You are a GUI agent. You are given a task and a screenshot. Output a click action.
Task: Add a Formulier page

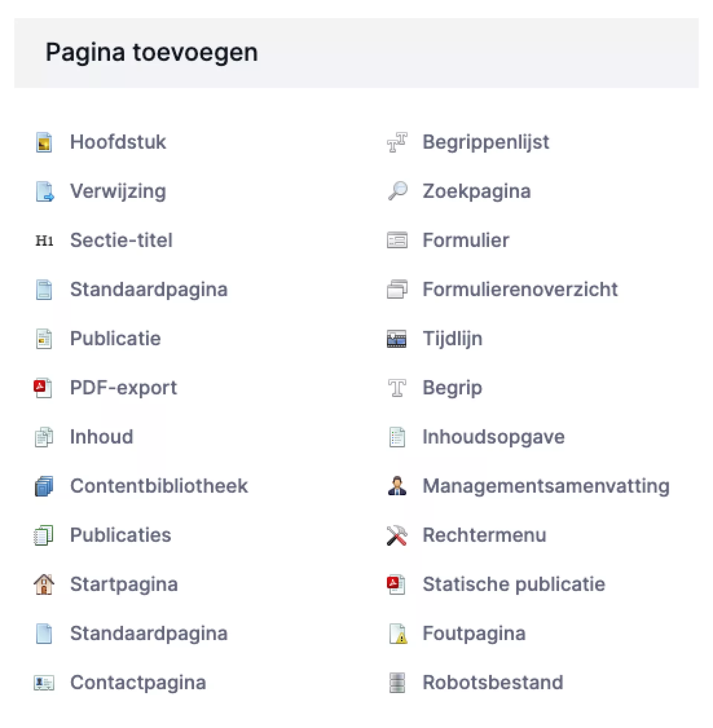[465, 240]
